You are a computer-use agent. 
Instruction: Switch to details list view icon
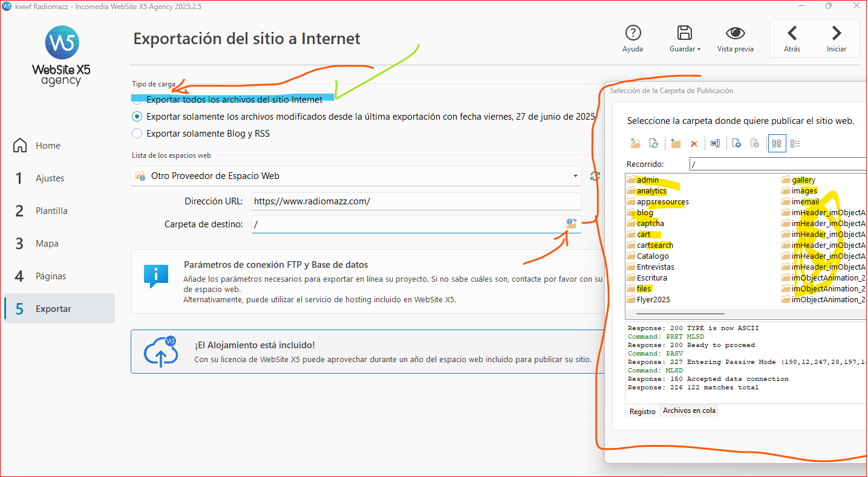[795, 144]
